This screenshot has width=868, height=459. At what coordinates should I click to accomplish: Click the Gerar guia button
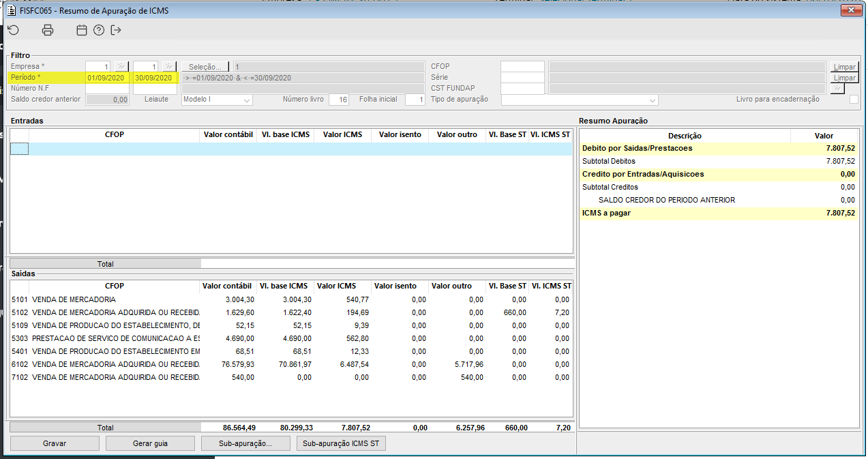point(150,443)
